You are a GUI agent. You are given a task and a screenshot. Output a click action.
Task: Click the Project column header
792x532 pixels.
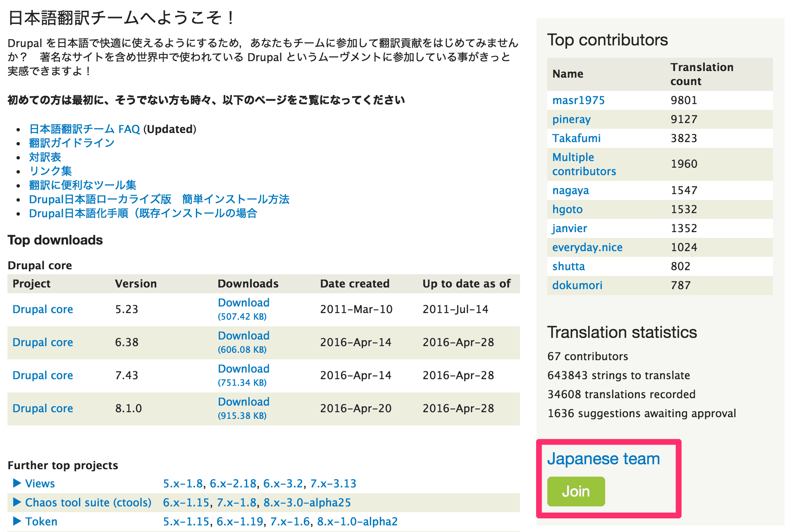tap(31, 283)
